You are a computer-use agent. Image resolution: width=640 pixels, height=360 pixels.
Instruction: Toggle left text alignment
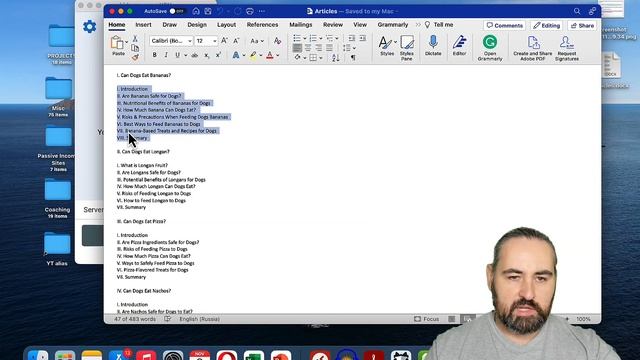(x=297, y=48)
